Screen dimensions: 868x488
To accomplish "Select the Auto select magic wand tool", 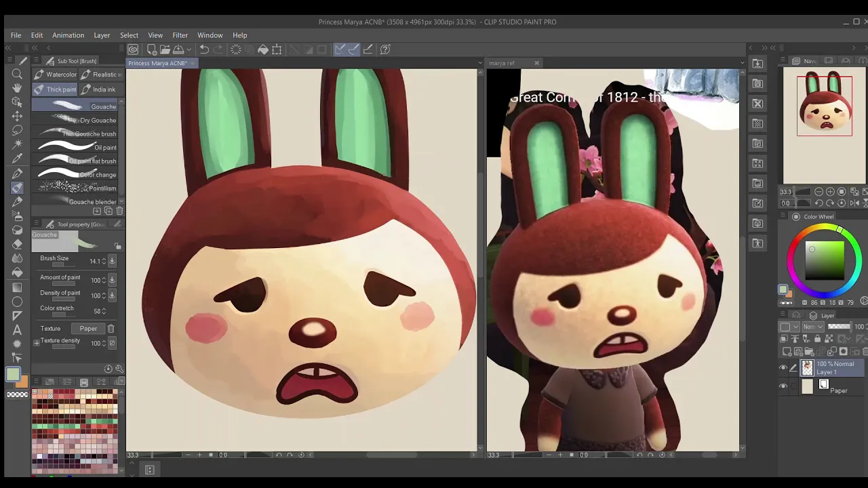I will point(18,144).
